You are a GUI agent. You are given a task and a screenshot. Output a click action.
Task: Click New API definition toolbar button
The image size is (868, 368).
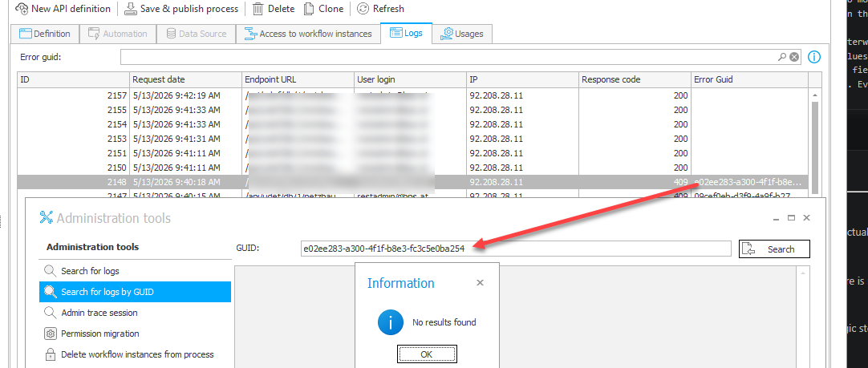tap(63, 9)
